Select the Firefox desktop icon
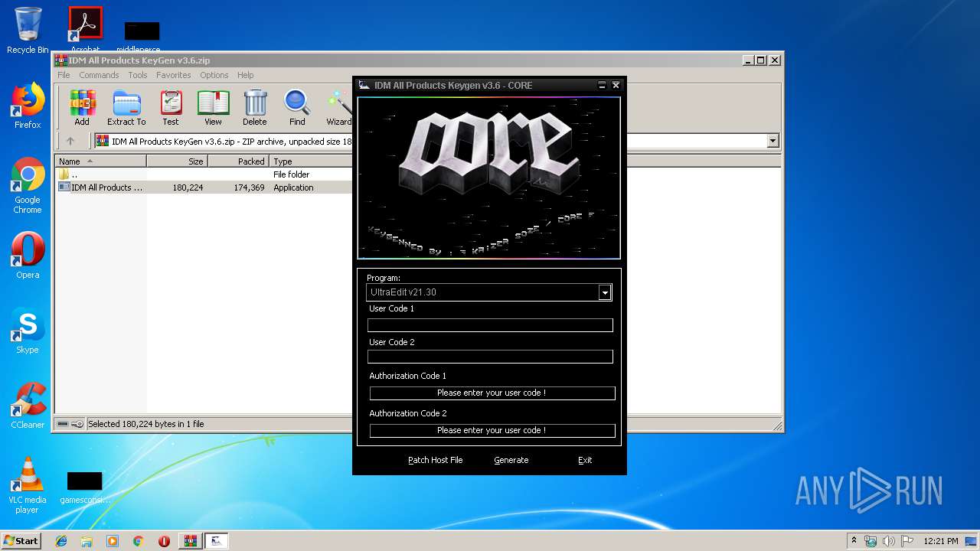Image resolution: width=980 pixels, height=551 pixels. (x=28, y=106)
